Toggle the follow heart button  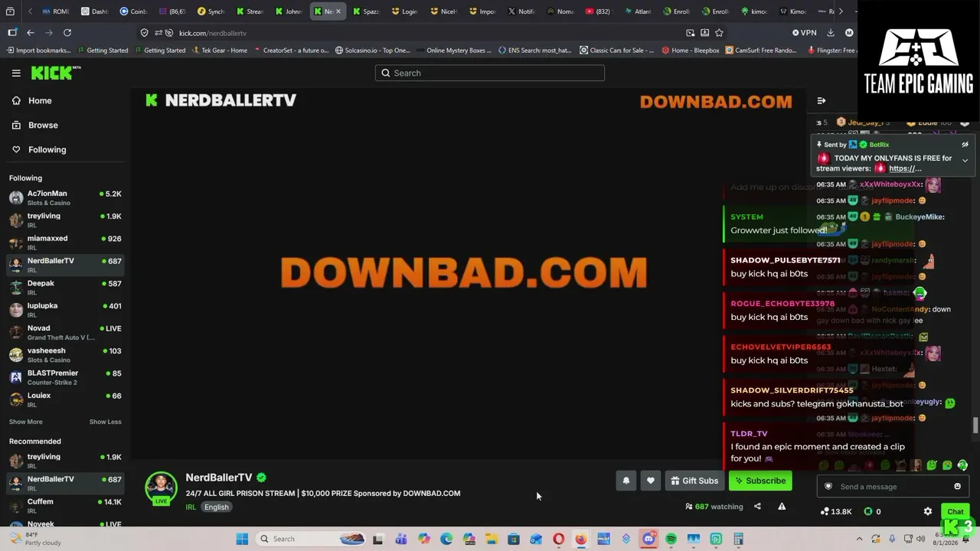click(x=650, y=481)
